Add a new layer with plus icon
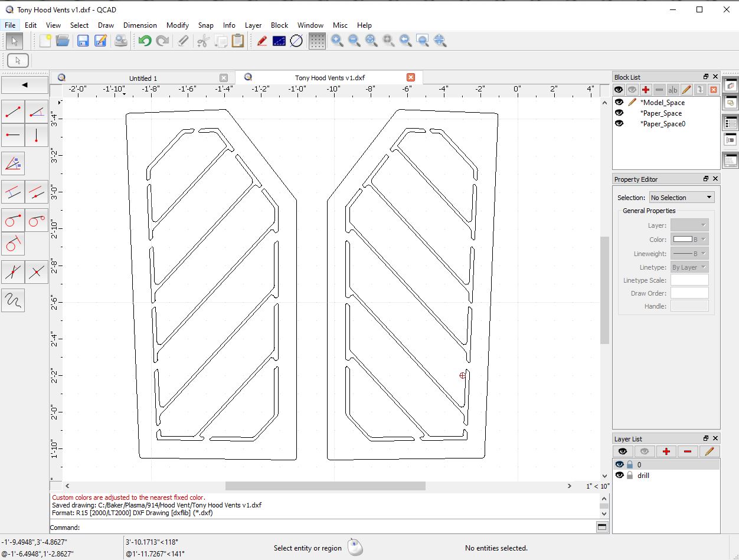This screenshot has width=739, height=560. tap(666, 451)
